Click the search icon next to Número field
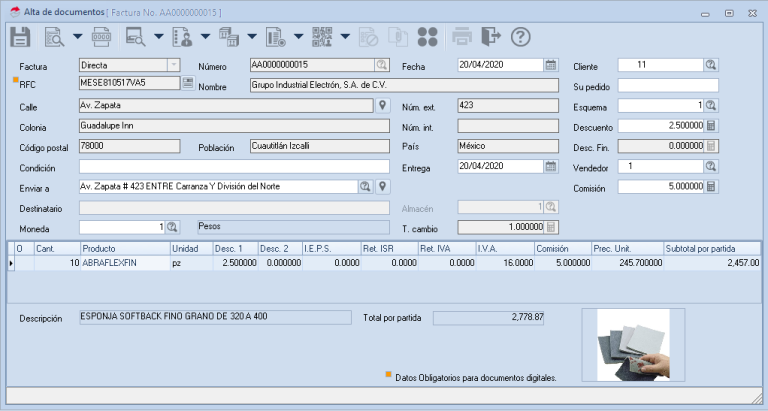The height and width of the screenshot is (411, 768). (382, 65)
